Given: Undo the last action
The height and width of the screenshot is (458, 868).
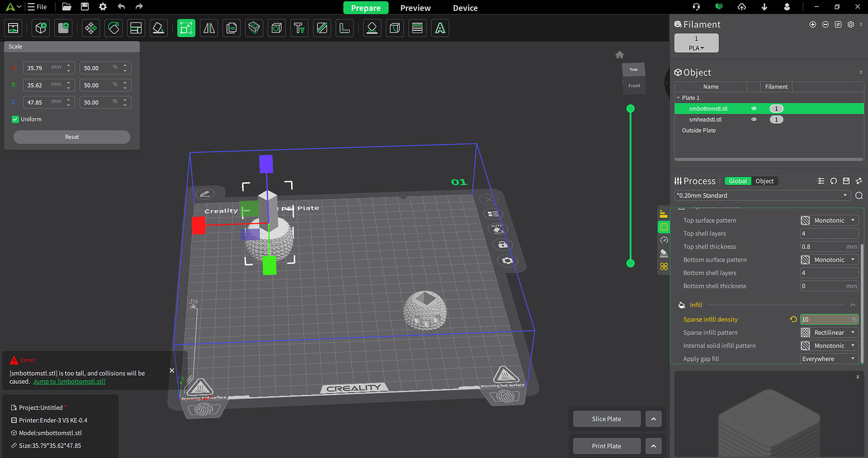Looking at the screenshot, I should [121, 7].
